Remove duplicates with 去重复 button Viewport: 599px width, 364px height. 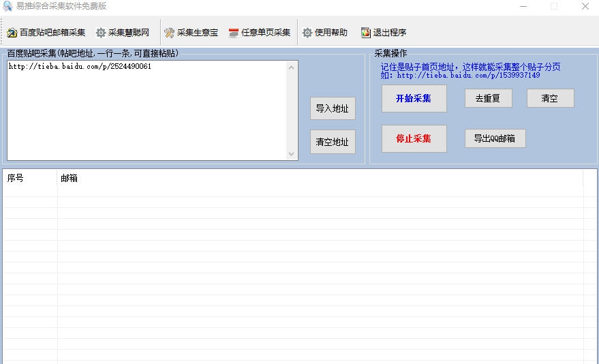[x=488, y=98]
